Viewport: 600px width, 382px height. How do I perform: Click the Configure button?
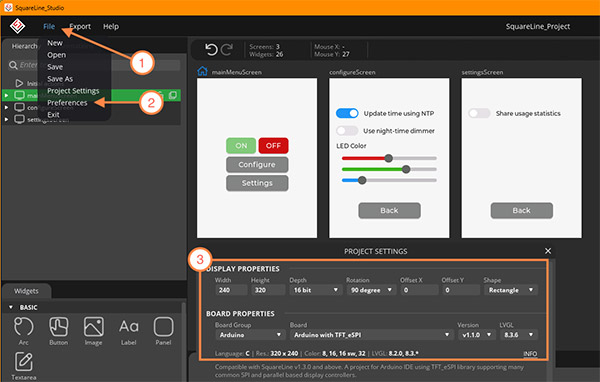click(x=257, y=164)
